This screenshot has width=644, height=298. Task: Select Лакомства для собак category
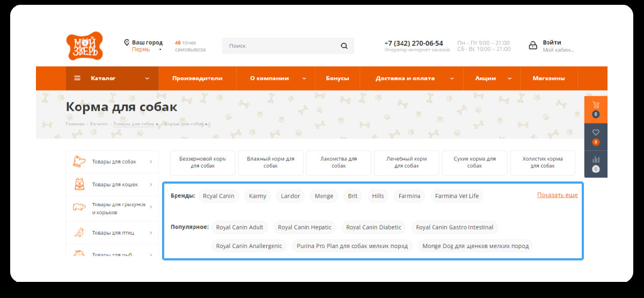tap(339, 163)
